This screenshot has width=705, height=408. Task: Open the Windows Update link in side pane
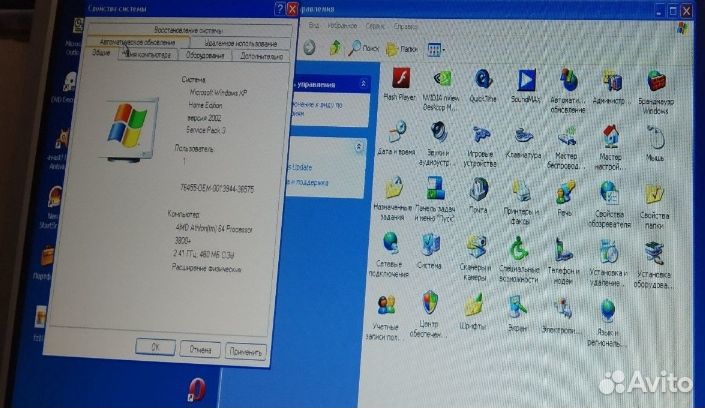pyautogui.click(x=300, y=167)
